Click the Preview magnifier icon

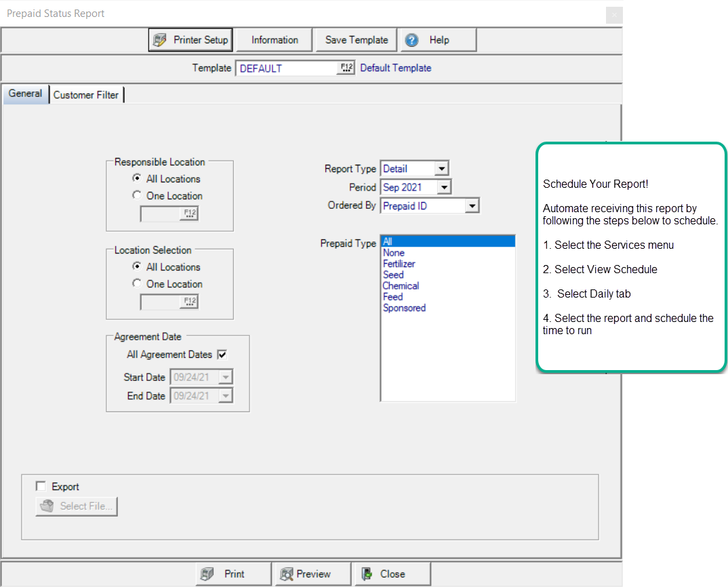coord(287,574)
